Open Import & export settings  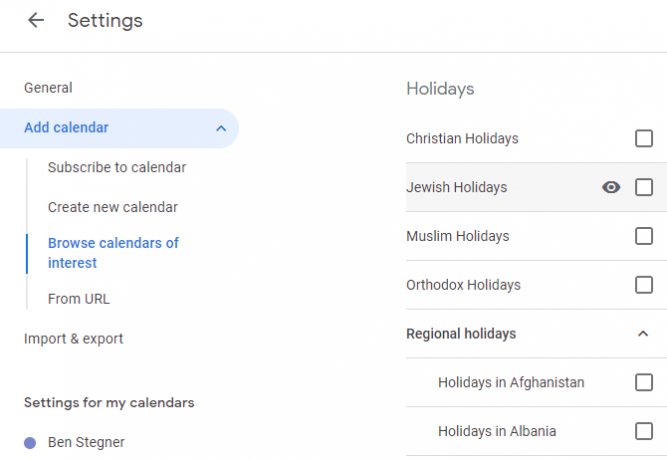click(x=74, y=339)
